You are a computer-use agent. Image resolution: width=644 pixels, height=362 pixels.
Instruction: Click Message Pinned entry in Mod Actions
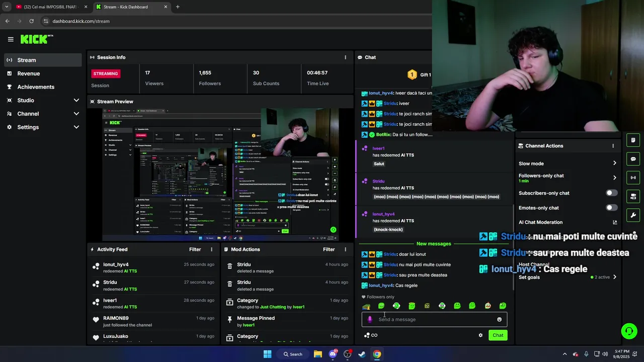256,318
